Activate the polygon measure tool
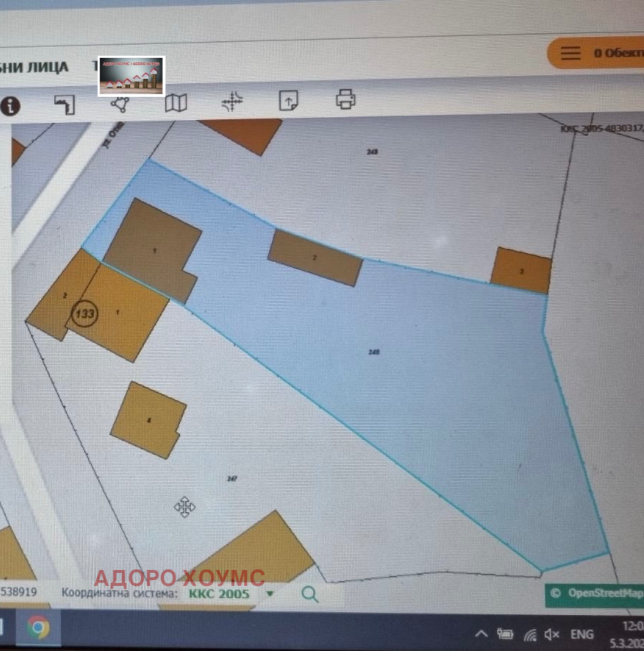 point(120,103)
